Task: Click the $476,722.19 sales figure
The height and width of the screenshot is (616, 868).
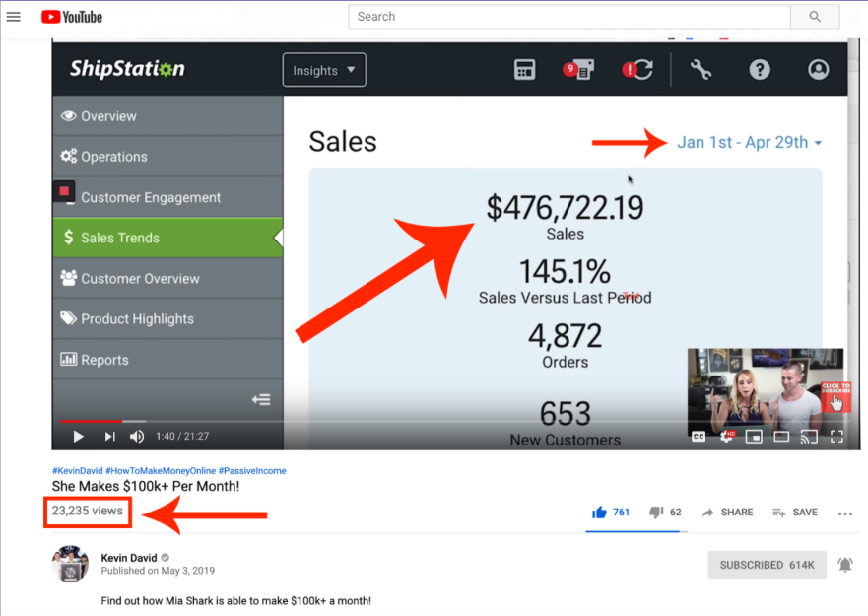Action: 565,208
